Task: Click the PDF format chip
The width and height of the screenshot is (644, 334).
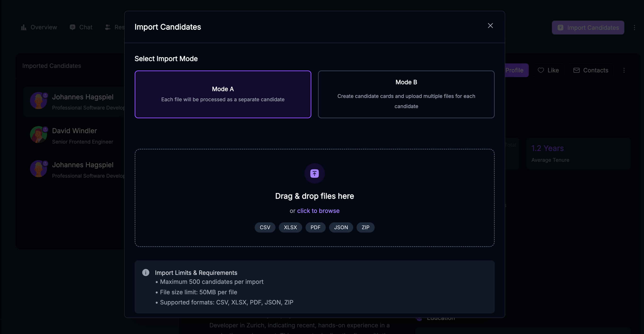Action: pyautogui.click(x=315, y=227)
